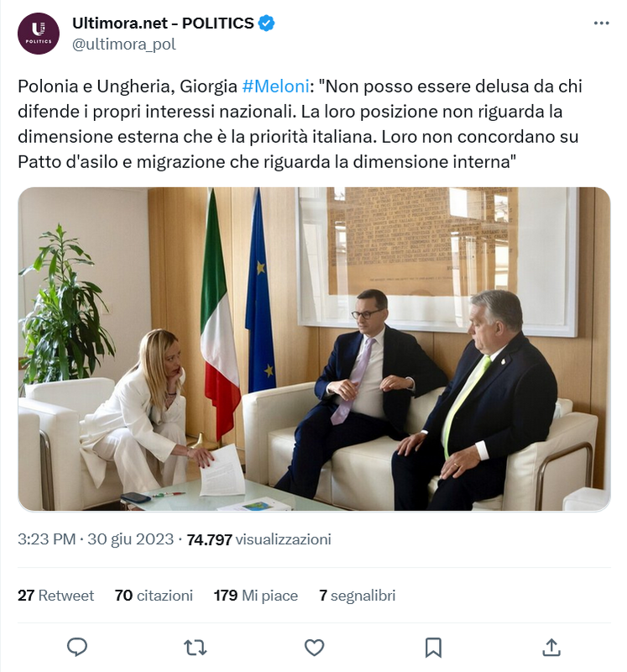The width and height of the screenshot is (627, 672).
Task: Open the 3:23 PM timestamp link
Action: point(46,539)
